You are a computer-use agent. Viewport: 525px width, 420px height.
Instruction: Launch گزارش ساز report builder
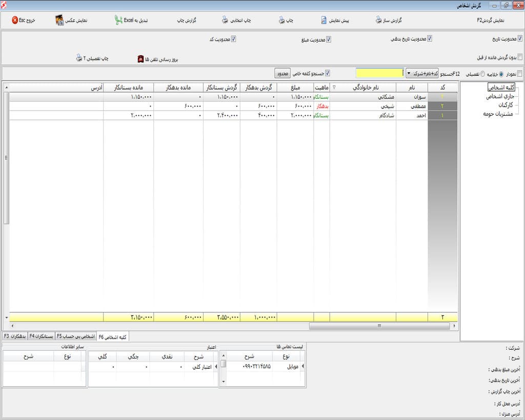pos(378,20)
